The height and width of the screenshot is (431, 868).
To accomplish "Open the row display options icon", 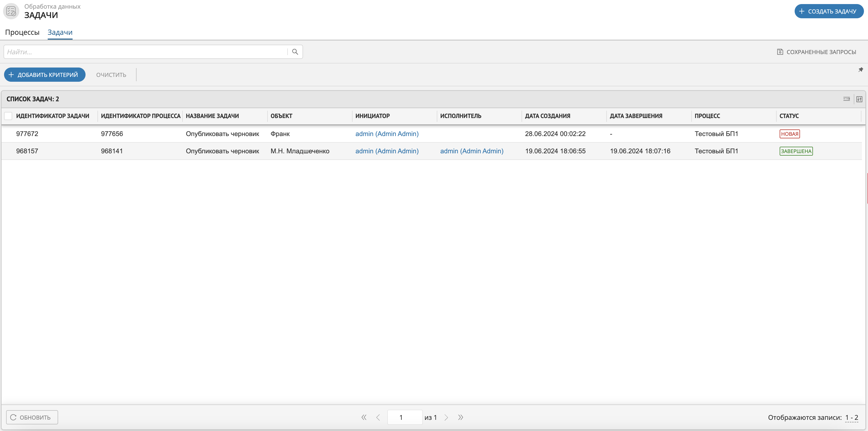I will (x=846, y=99).
